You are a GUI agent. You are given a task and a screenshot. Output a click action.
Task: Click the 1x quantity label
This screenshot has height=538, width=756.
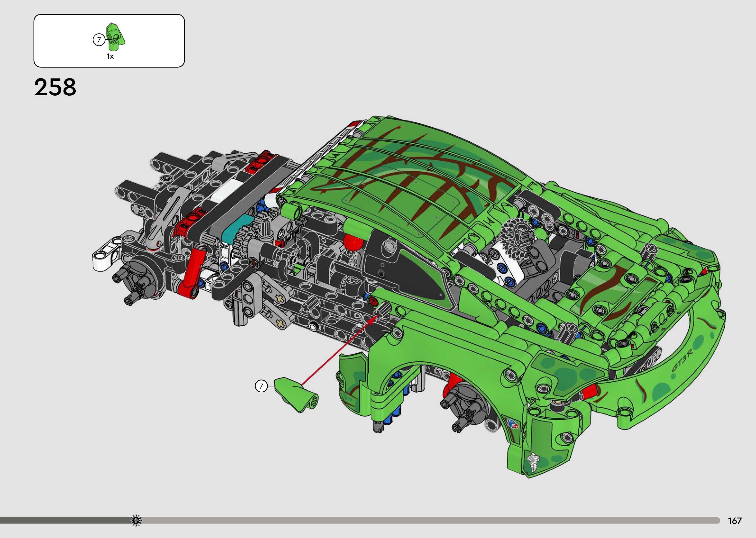[110, 57]
